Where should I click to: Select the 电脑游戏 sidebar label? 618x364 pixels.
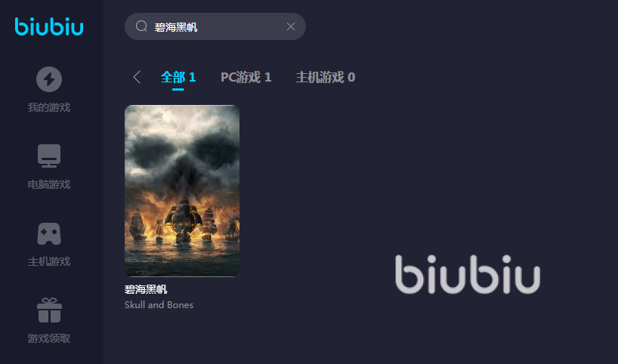pos(49,184)
